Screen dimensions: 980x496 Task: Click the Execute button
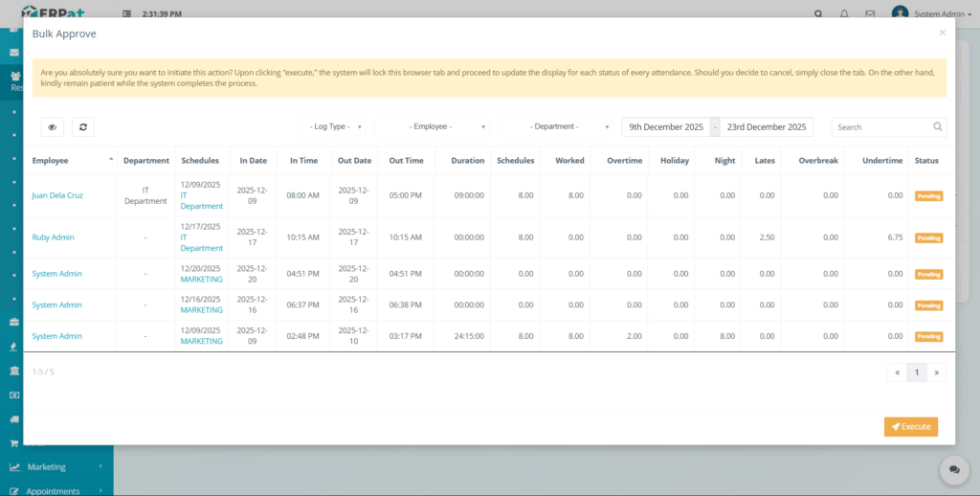(910, 426)
